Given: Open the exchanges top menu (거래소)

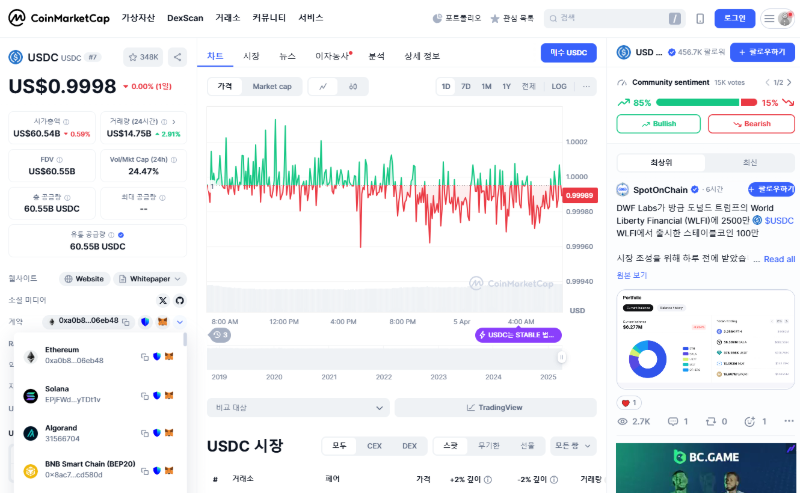Looking at the screenshot, I should [x=228, y=18].
